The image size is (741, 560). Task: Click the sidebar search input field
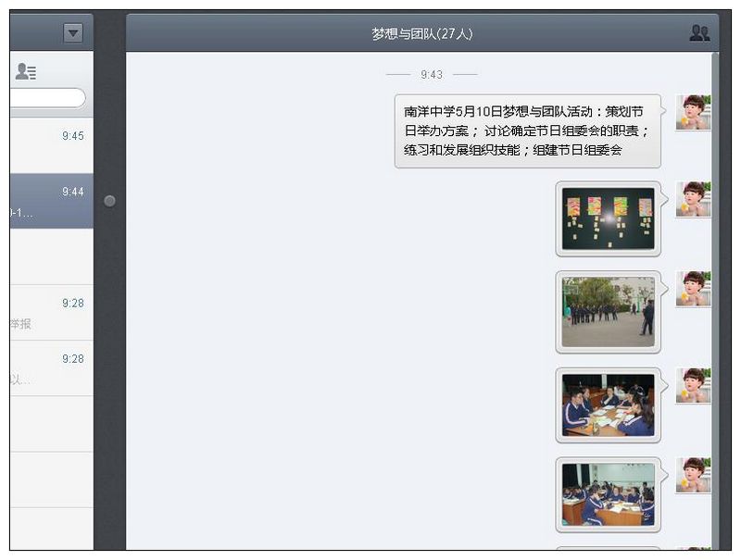pos(47,98)
